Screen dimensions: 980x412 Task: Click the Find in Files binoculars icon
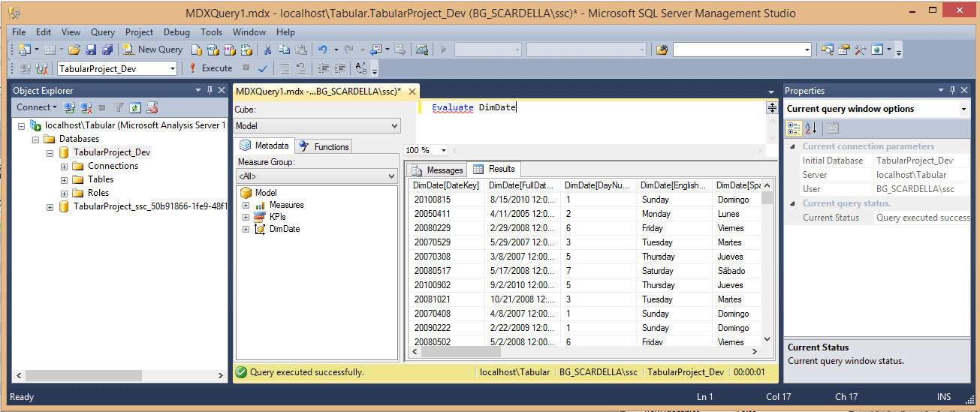pos(662,50)
